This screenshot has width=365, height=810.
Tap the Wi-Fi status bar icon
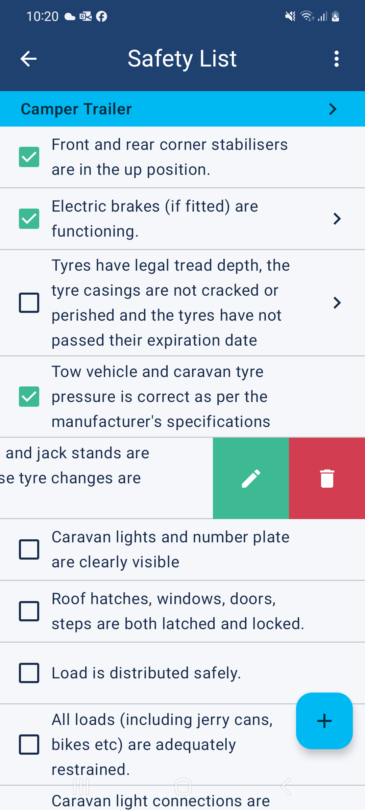click(307, 17)
